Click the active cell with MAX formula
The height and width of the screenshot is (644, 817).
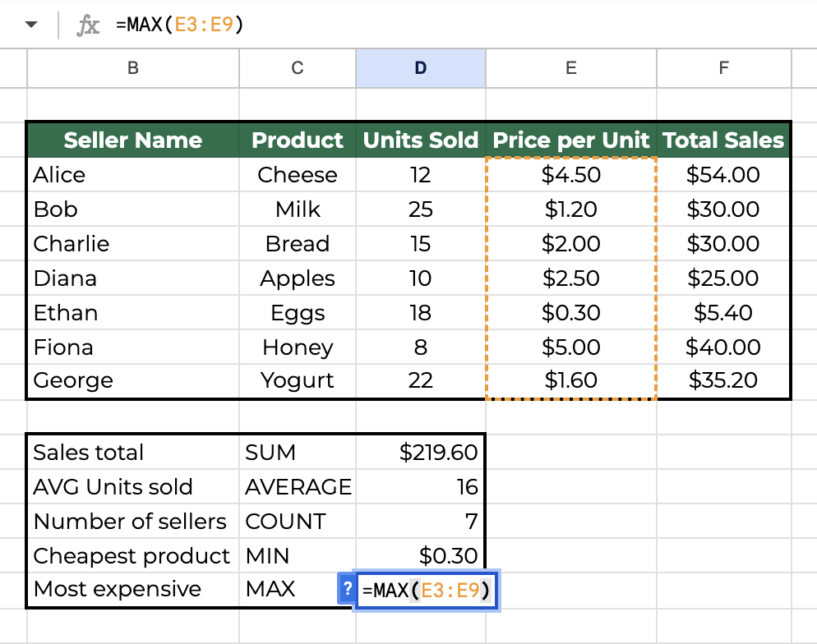pyautogui.click(x=427, y=590)
